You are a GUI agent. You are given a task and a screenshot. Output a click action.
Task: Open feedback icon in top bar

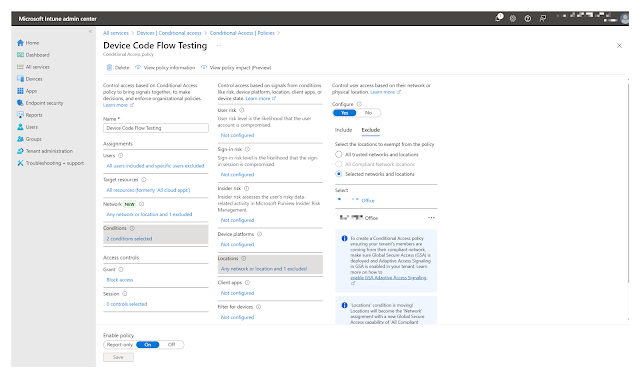(542, 18)
